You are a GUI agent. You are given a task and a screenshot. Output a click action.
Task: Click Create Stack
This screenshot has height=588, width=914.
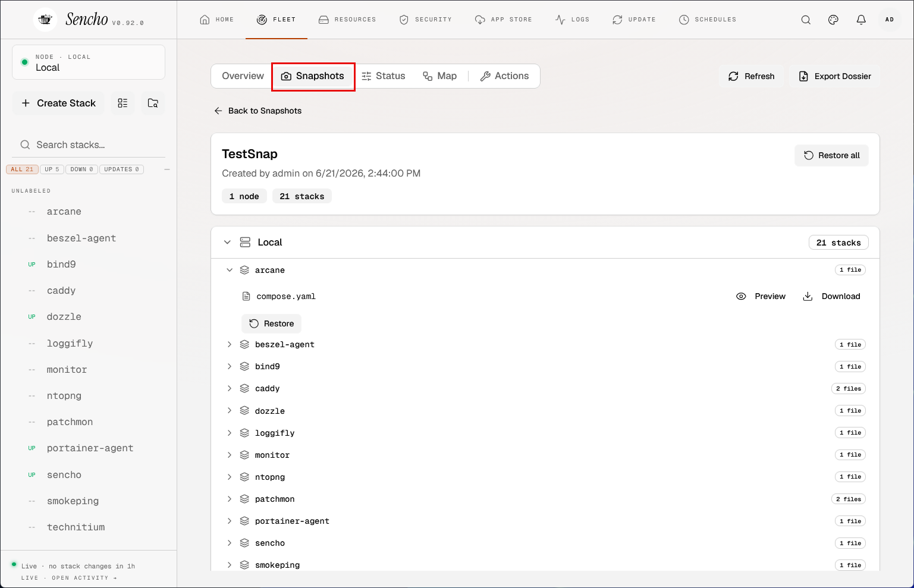click(58, 103)
